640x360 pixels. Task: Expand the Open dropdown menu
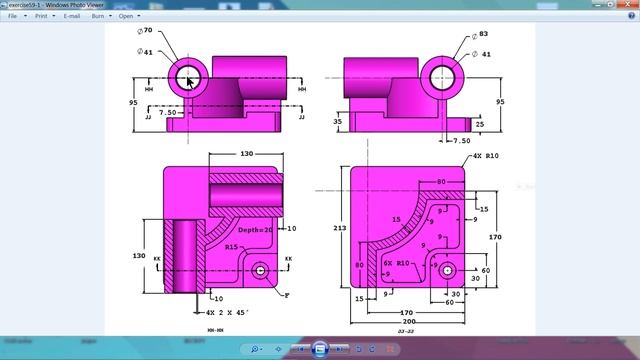click(129, 16)
